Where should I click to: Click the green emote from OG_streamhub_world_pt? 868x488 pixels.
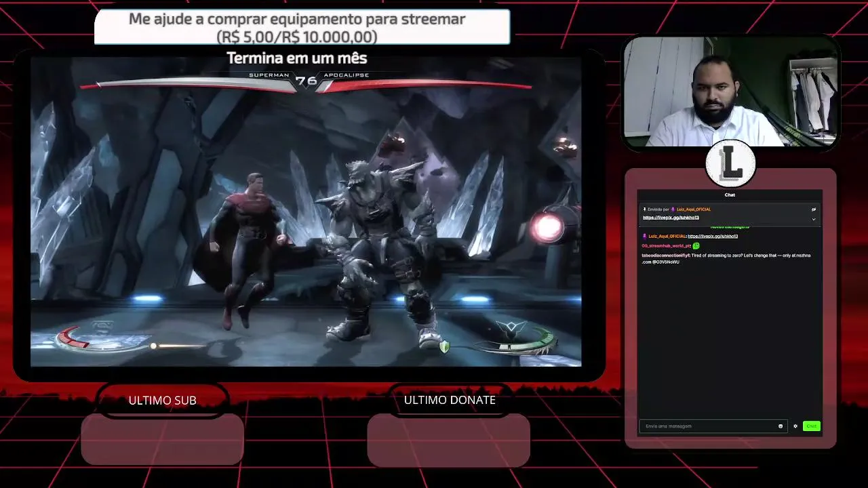[696, 246]
